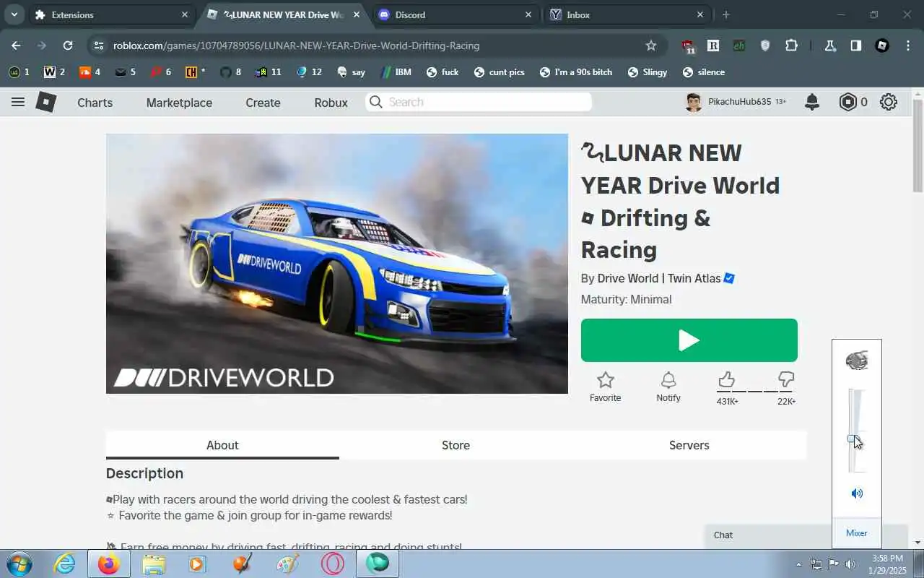Open the Chrome extensions puzzle icon
This screenshot has width=924, height=578.
[x=791, y=46]
